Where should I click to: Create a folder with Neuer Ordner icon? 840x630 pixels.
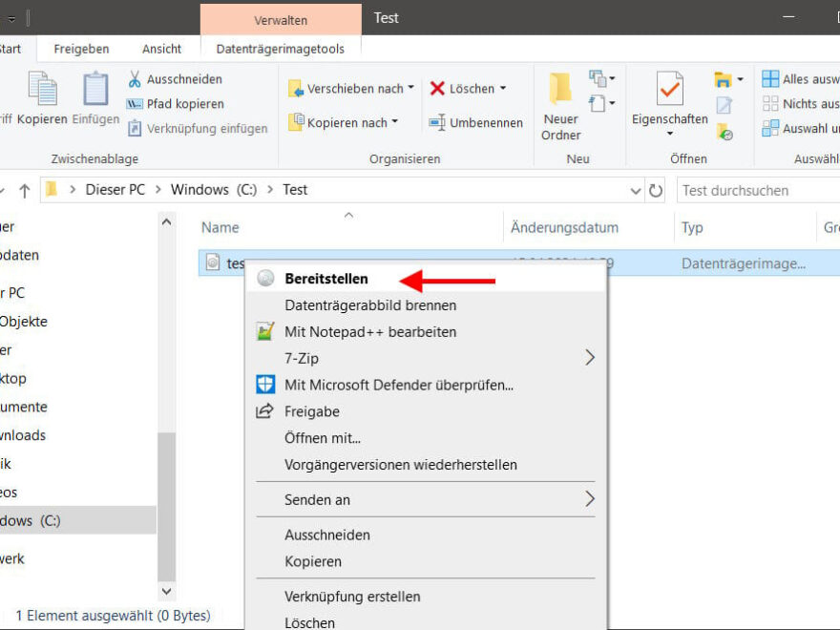click(x=560, y=90)
